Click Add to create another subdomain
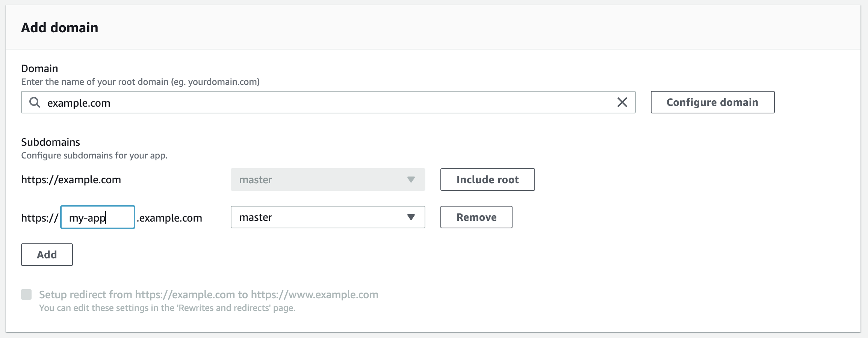The image size is (868, 338). [x=47, y=255]
